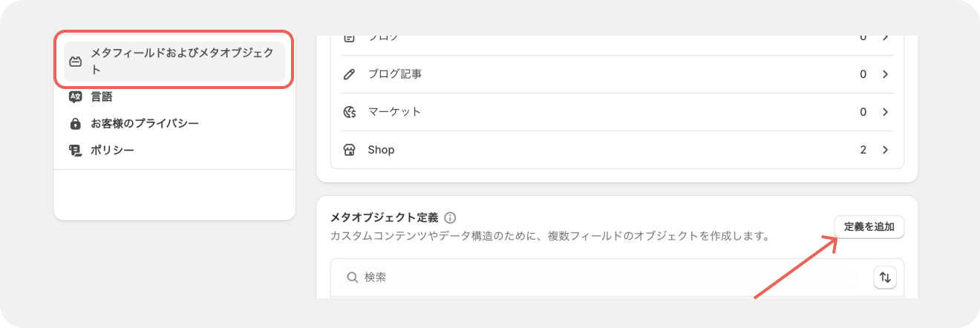
Task: Click the info icon next to メタオブジェクト定義
Action: click(450, 218)
